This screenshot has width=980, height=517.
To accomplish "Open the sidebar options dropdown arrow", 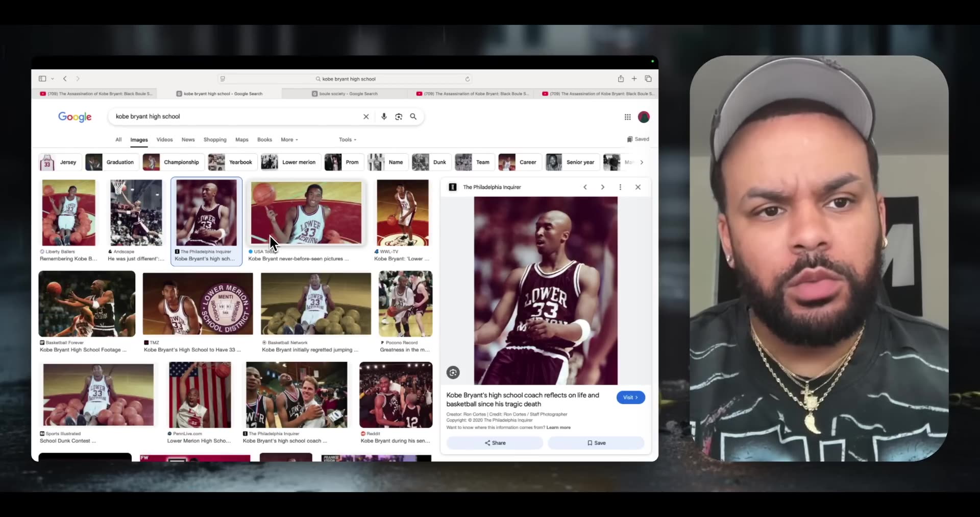I will click(x=53, y=79).
